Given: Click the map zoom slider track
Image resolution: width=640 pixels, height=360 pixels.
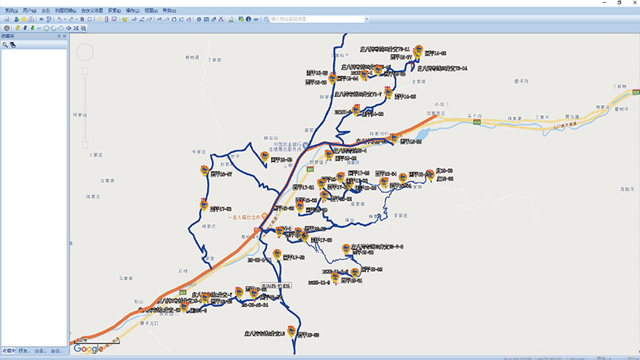Looking at the screenshot, I should (85, 108).
